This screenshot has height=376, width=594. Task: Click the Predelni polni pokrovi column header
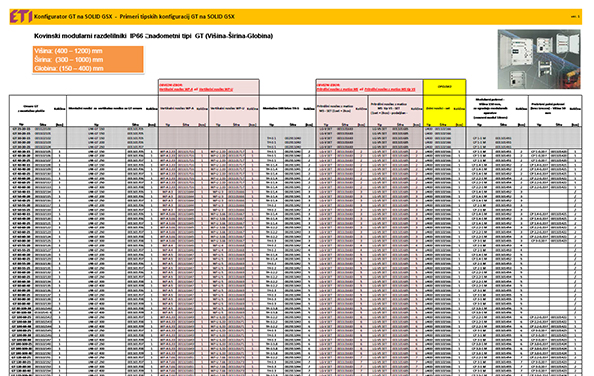pyautogui.click(x=548, y=108)
